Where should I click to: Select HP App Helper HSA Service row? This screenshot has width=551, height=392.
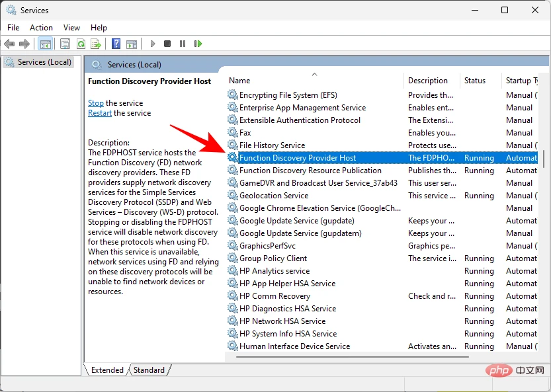tap(382, 284)
